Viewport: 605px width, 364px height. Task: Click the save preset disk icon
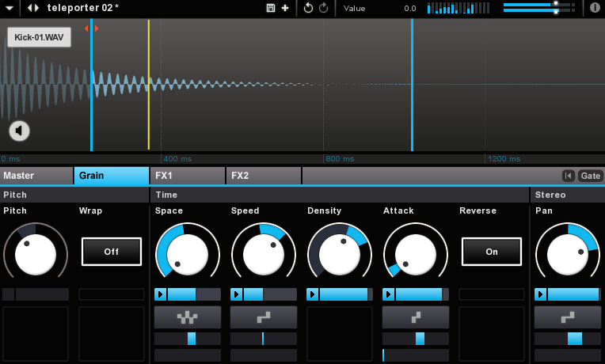pos(271,8)
